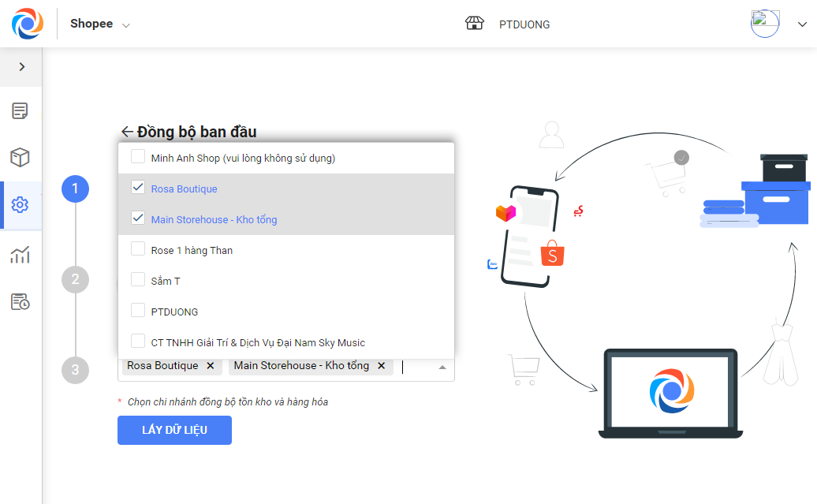Click the app logo in the header
The image size is (817, 504).
28,24
